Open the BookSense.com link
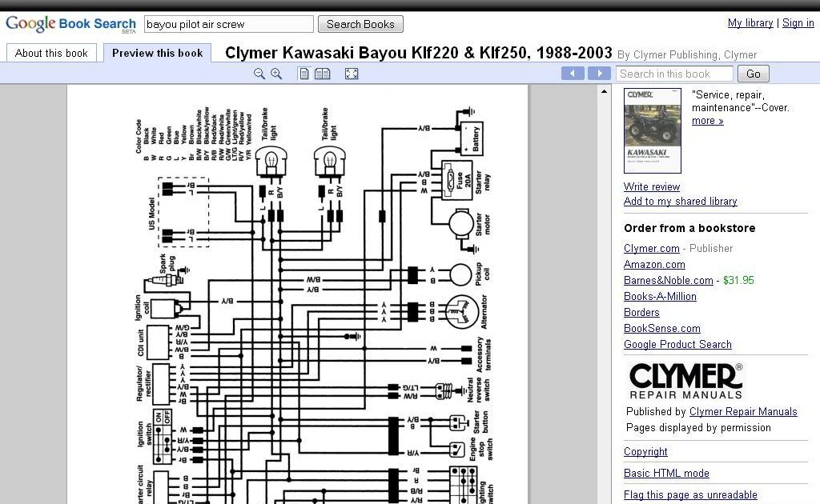 662,329
